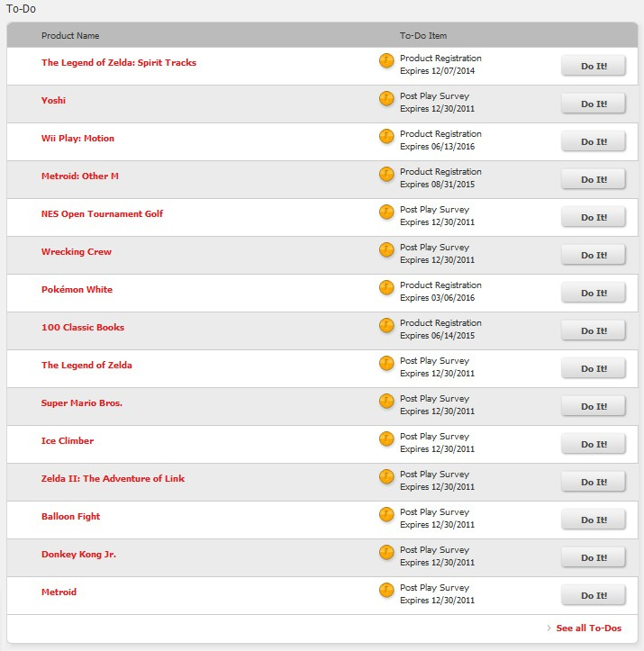Open Zelda II: The Adventure of Link
644x651 pixels.
(x=113, y=479)
